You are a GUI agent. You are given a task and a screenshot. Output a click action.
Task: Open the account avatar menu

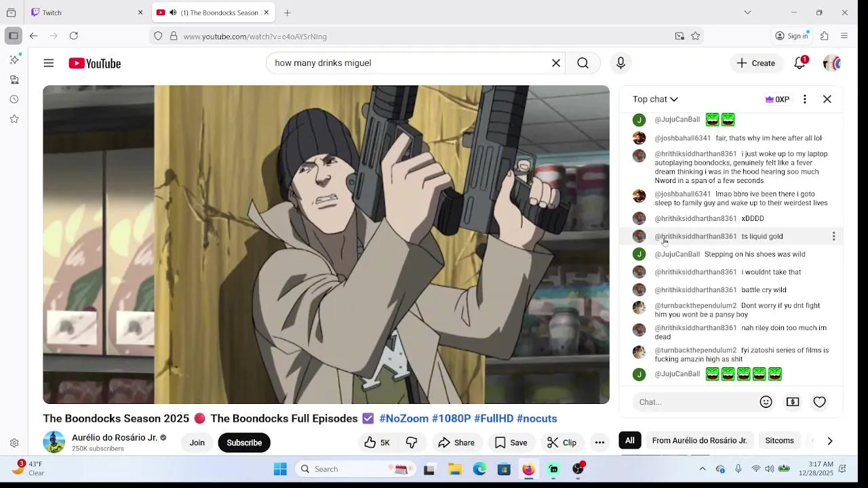832,63
